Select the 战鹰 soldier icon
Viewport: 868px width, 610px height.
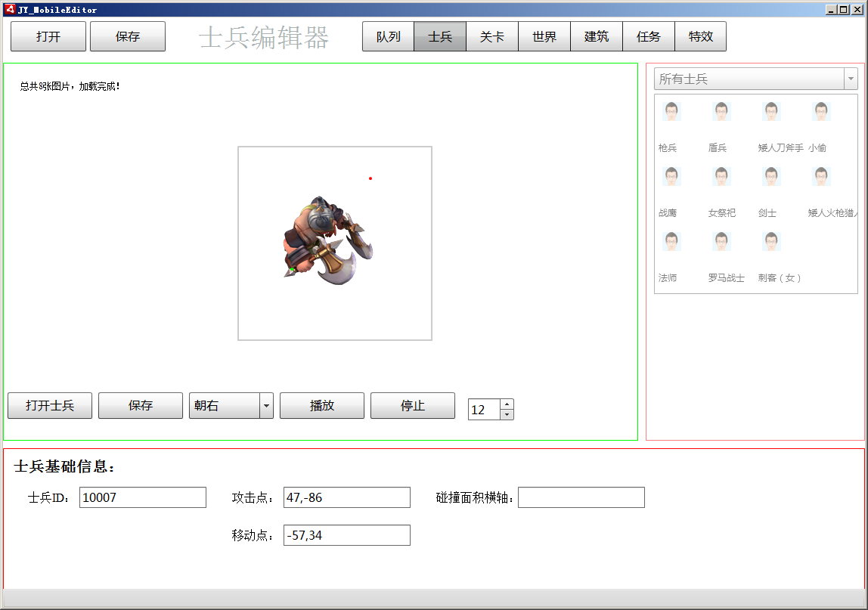click(x=671, y=176)
